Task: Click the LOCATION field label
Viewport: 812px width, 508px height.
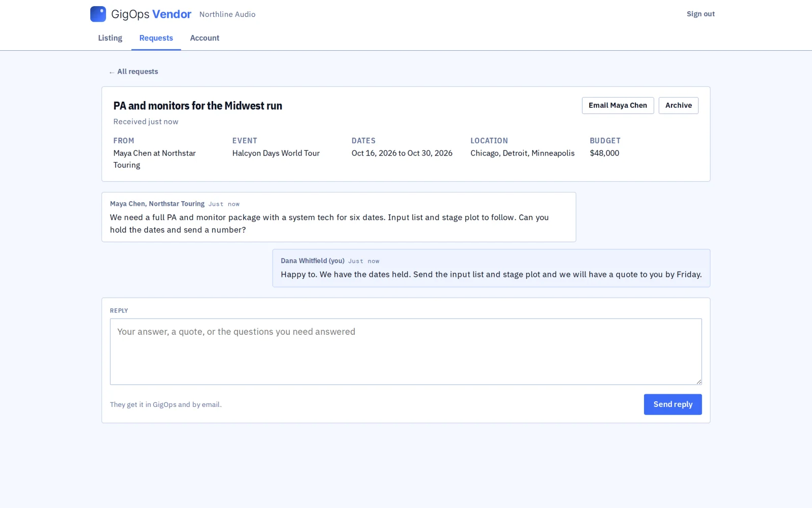Action: 489,141
